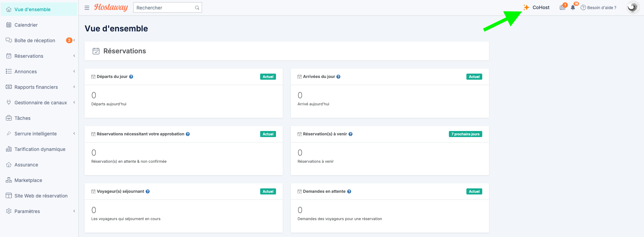Open Marketplace menu item

pyautogui.click(x=39, y=180)
